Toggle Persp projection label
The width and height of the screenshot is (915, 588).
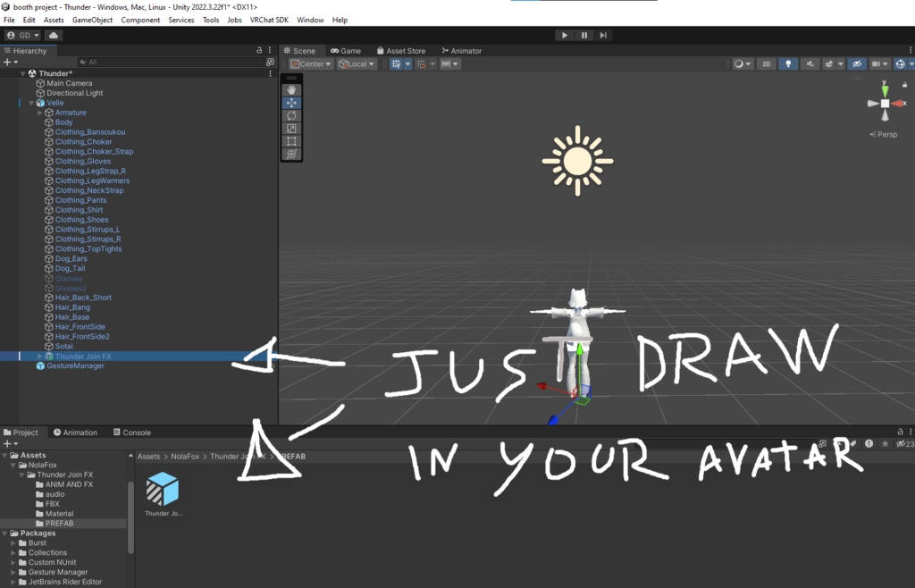[884, 134]
